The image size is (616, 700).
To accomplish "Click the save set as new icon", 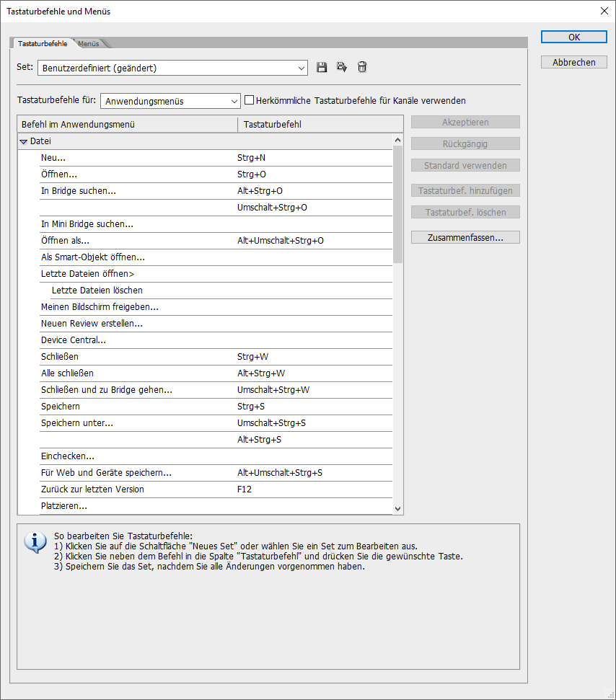I will click(342, 68).
